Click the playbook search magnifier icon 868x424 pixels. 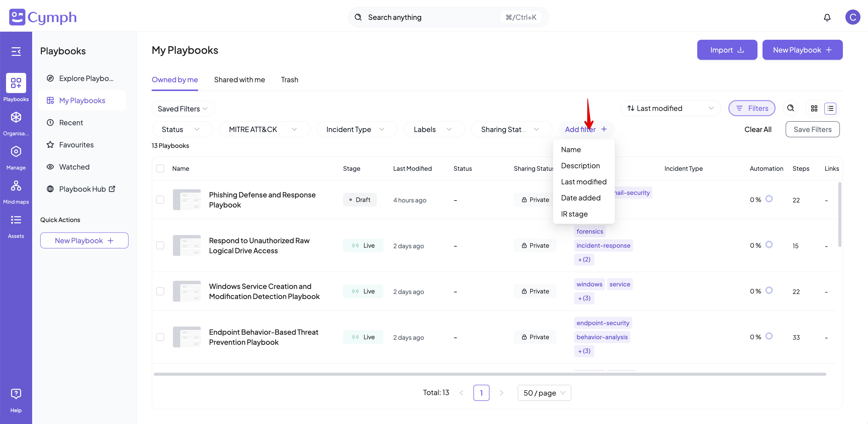click(x=790, y=108)
